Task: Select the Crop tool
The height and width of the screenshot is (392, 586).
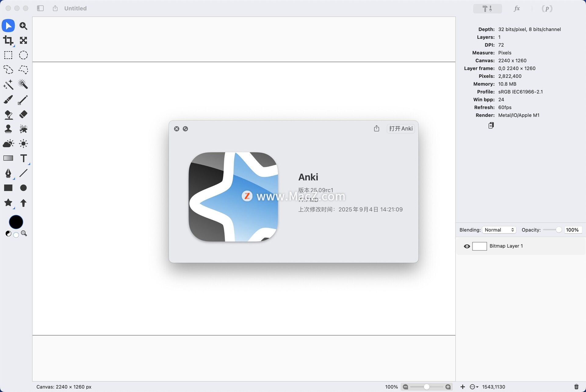Action: coord(8,40)
